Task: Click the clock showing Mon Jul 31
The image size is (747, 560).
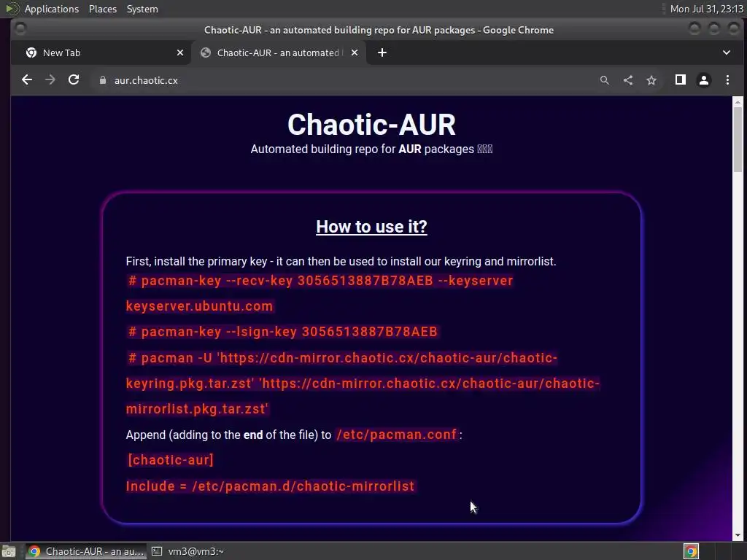Action: [x=706, y=9]
